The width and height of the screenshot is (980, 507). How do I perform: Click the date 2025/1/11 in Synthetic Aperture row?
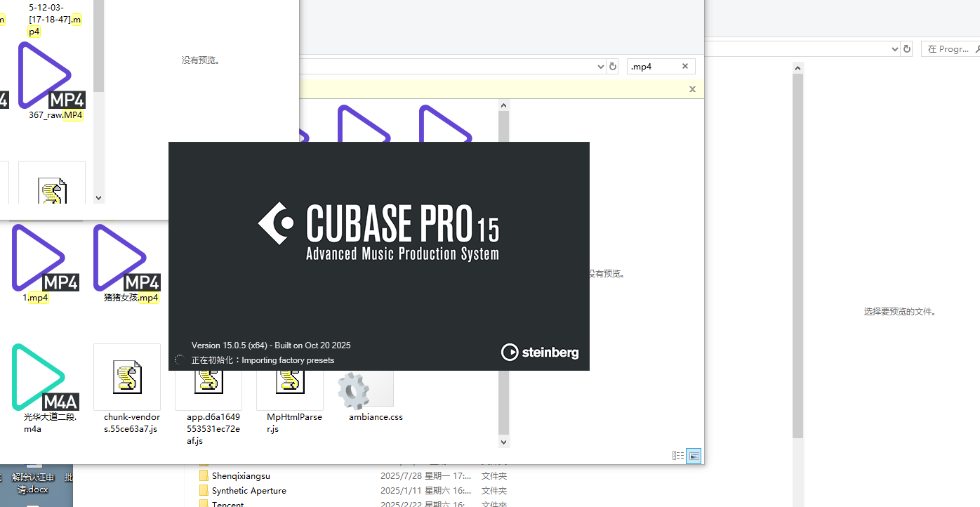425,491
